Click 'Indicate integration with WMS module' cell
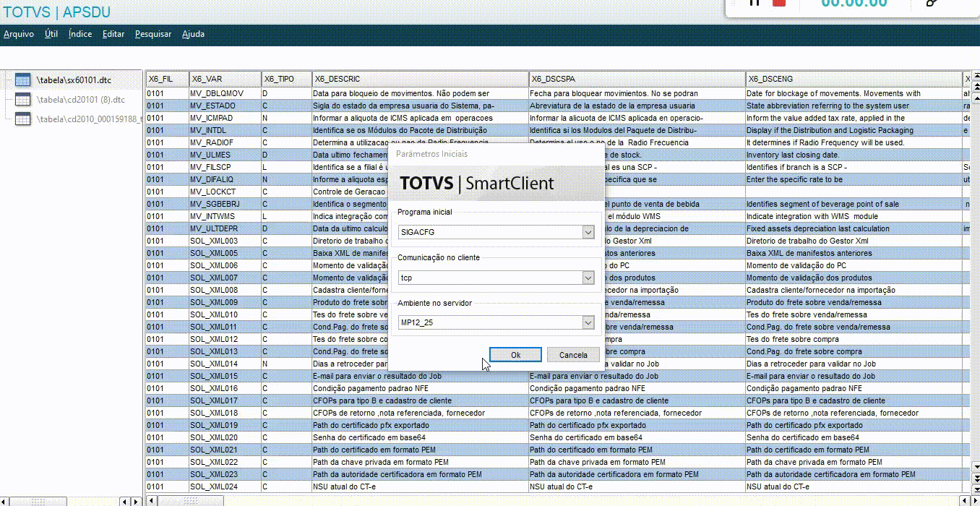This screenshot has width=980, height=506. 854,216
